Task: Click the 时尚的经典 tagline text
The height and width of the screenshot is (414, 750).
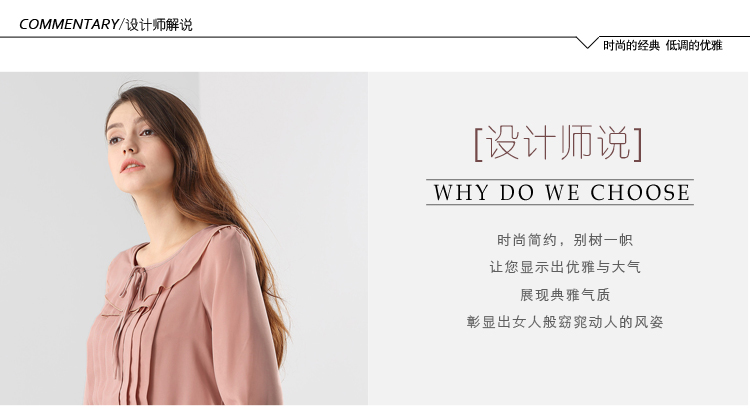Action: 631,45
